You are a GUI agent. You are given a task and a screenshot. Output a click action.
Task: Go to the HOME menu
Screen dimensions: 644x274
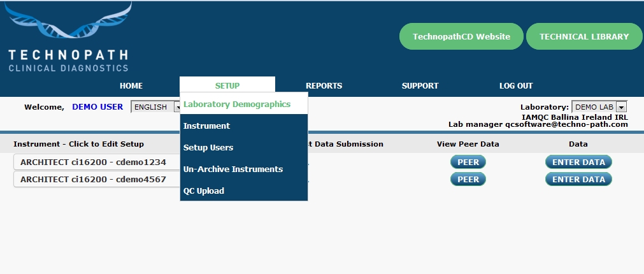click(131, 86)
